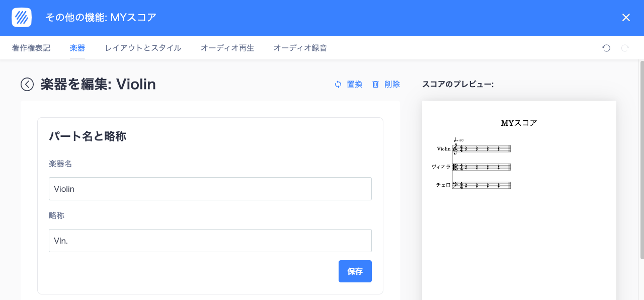The height and width of the screenshot is (300, 644).
Task: Click the circular replace icon beside 置換
Action: [x=337, y=84]
